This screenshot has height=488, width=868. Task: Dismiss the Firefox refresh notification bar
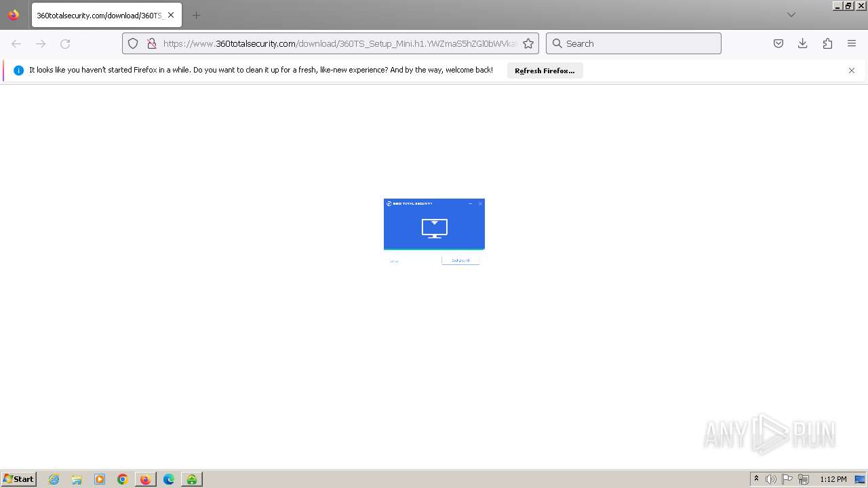pos(852,70)
